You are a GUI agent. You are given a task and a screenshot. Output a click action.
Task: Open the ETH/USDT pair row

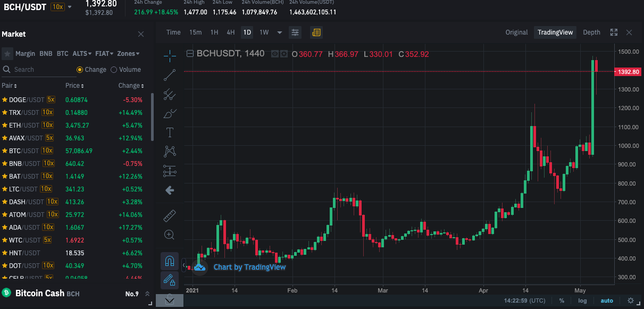pos(75,126)
